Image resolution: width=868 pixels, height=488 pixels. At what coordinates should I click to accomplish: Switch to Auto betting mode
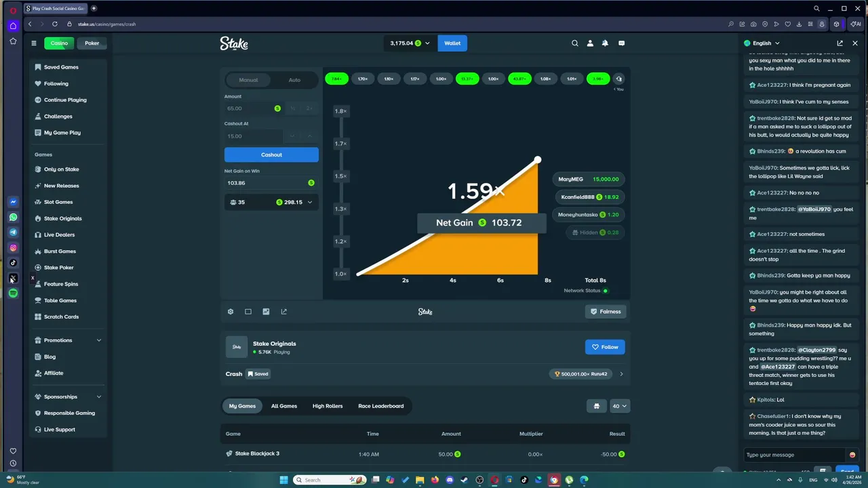click(294, 80)
